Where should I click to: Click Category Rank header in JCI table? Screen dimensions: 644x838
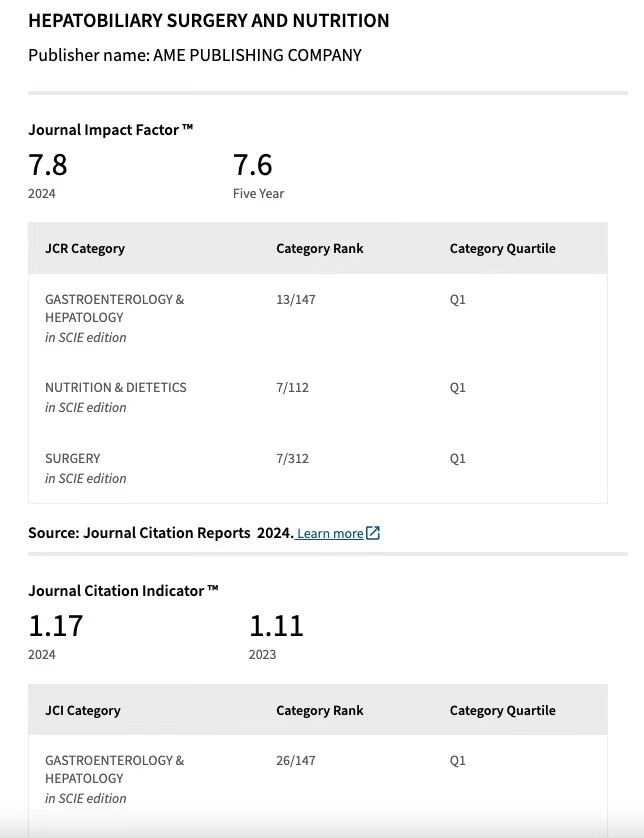(320, 710)
